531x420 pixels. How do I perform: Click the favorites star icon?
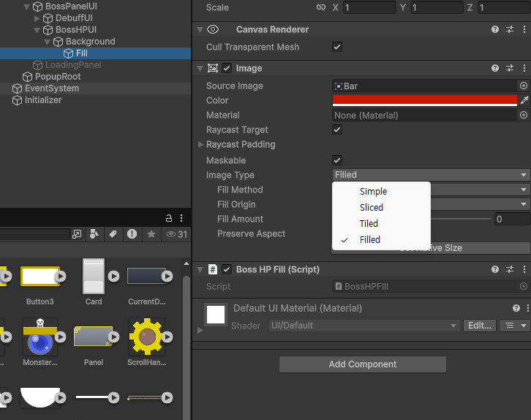[151, 234]
